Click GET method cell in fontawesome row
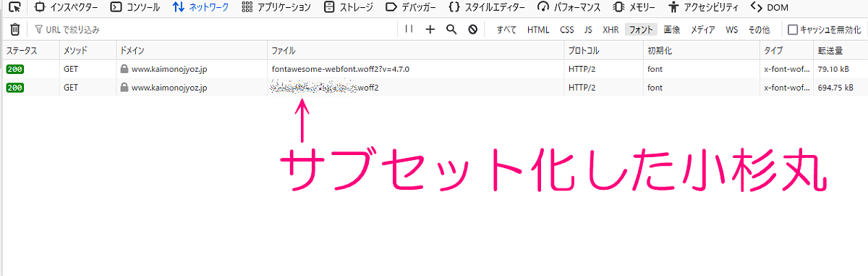 tap(71, 70)
